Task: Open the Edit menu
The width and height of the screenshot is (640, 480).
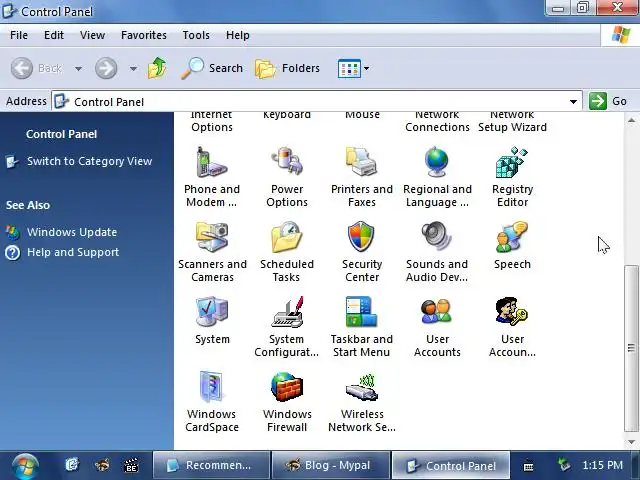Action: [x=54, y=35]
